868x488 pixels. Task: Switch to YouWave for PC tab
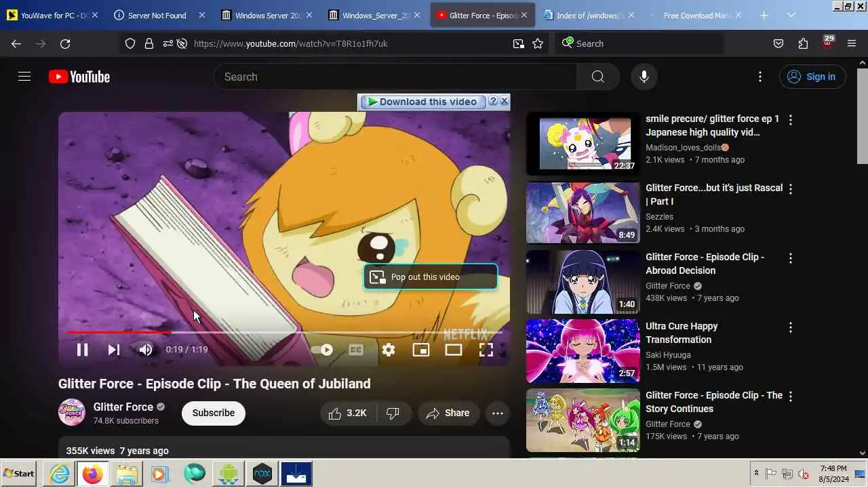pyautogui.click(x=53, y=15)
